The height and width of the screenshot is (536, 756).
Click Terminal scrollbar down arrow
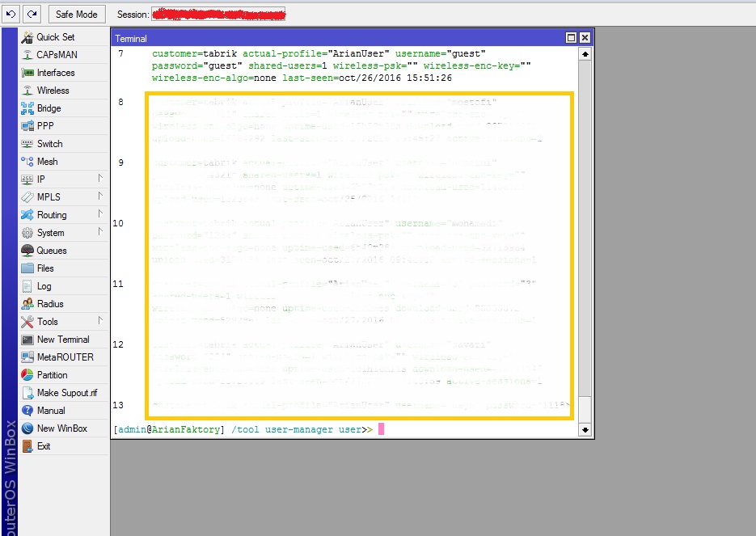click(585, 430)
